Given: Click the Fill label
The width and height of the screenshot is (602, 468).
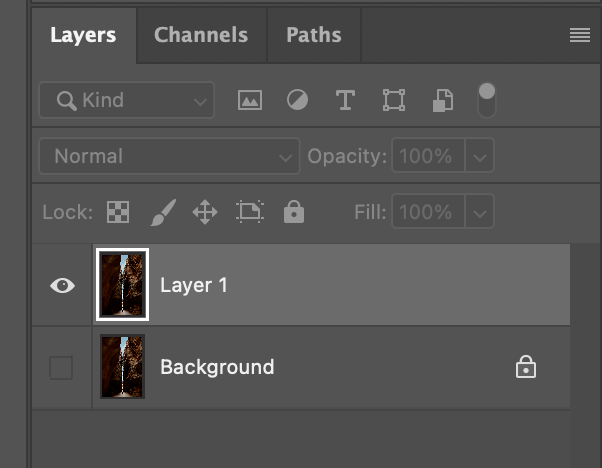Looking at the screenshot, I should (x=370, y=212).
